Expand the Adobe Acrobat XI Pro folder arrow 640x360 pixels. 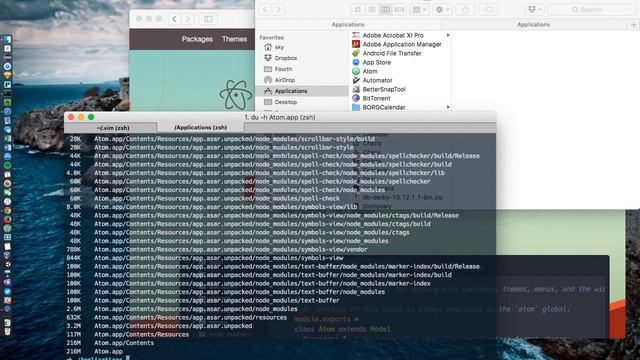coord(448,36)
